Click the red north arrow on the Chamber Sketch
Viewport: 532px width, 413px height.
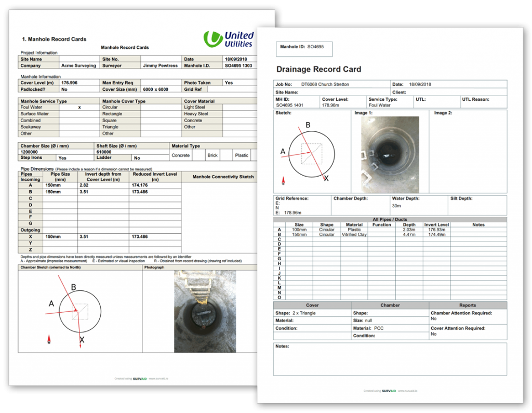[x=49, y=339]
